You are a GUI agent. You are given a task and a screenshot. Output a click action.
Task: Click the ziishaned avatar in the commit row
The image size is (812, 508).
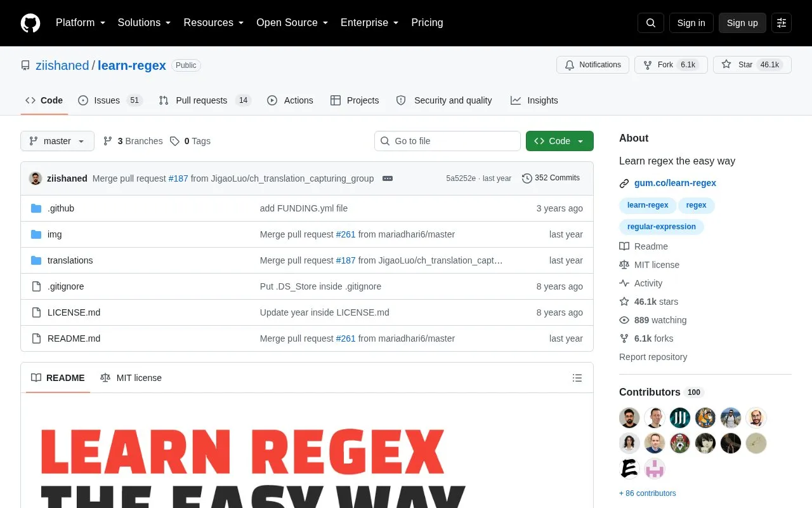(36, 178)
